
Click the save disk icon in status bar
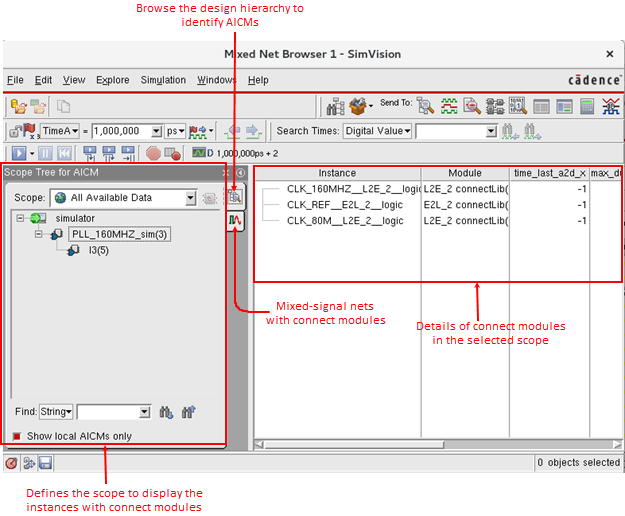click(45, 463)
